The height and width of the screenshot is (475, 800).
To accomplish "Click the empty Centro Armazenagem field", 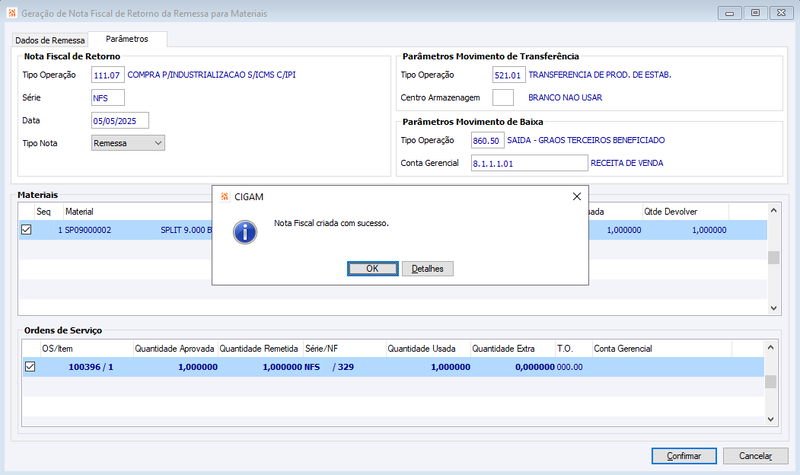I will (x=503, y=97).
